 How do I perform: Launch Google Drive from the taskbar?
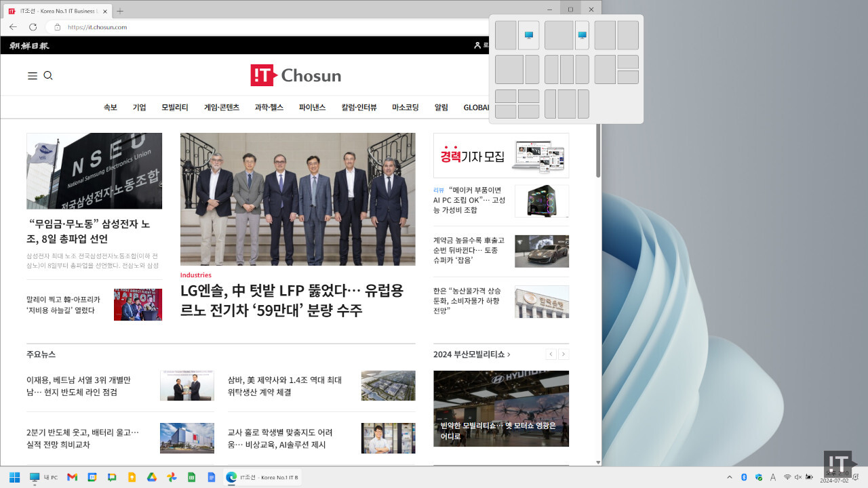(152, 477)
